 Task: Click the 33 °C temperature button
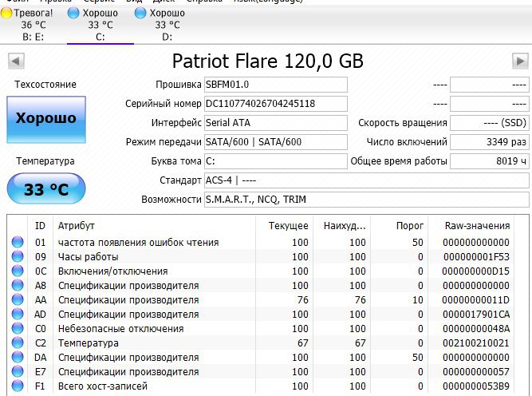coord(46,188)
